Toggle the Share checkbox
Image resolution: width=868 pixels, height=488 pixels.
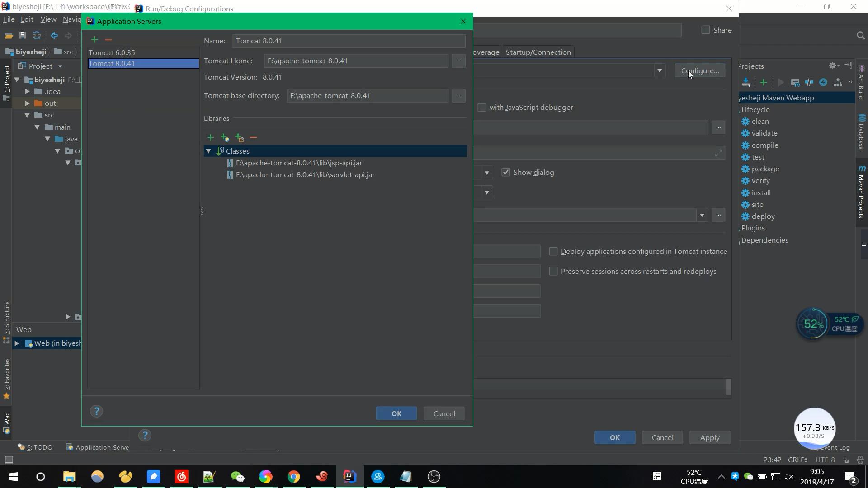705,30
